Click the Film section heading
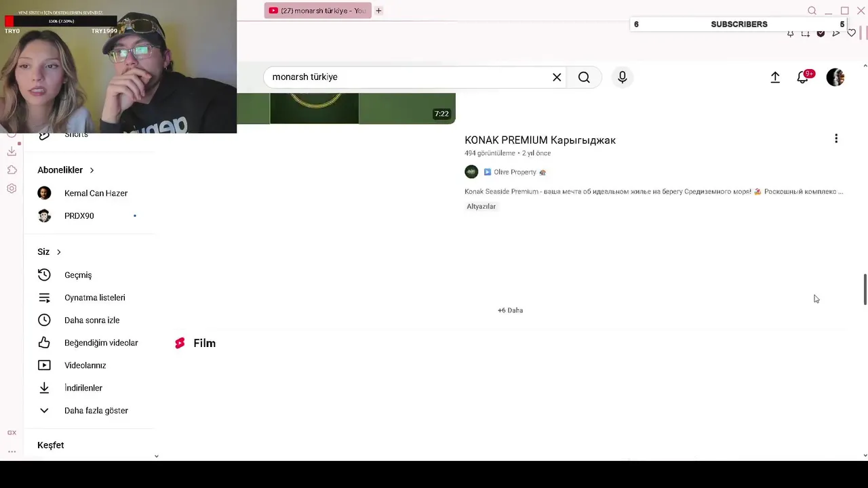868x488 pixels. tap(204, 344)
